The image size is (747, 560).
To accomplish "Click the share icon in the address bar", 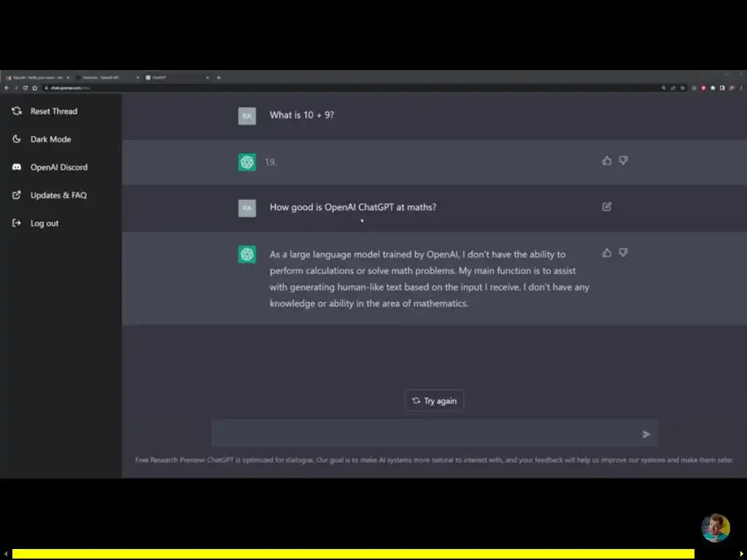I will pos(673,87).
